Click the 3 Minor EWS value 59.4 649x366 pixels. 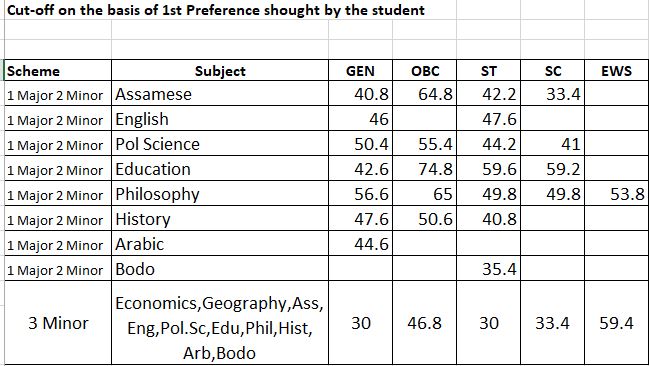pyautogui.click(x=617, y=323)
